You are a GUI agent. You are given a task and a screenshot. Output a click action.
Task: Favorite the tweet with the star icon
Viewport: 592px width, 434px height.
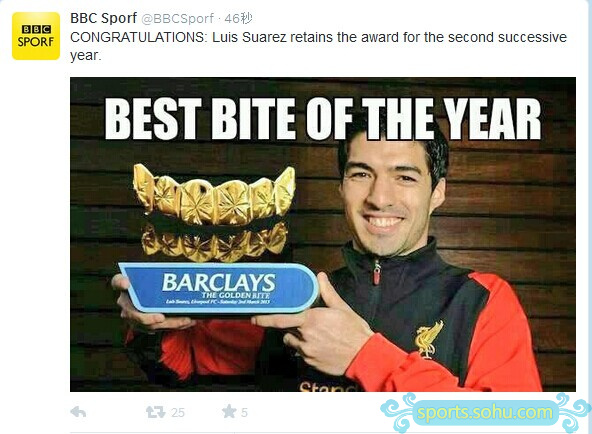[229, 411]
